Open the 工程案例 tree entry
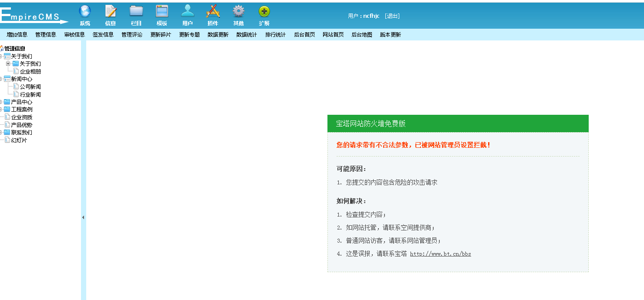This screenshot has width=644, height=300. pos(22,110)
